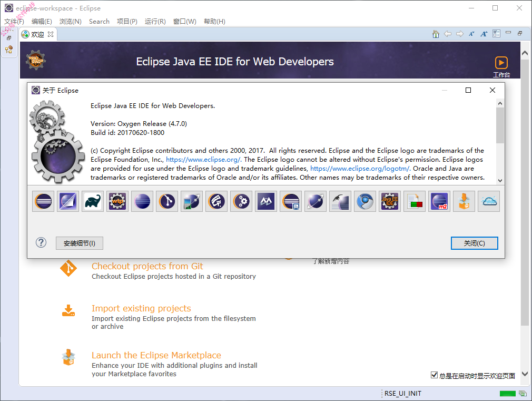Click the Git branch feature icon

167,201
